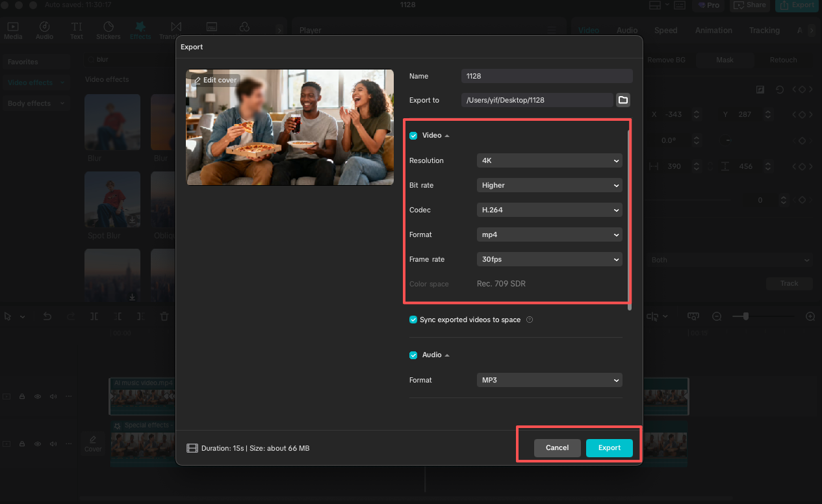Click the Edit cover pencil icon
The width and height of the screenshot is (822, 504).
198,81
